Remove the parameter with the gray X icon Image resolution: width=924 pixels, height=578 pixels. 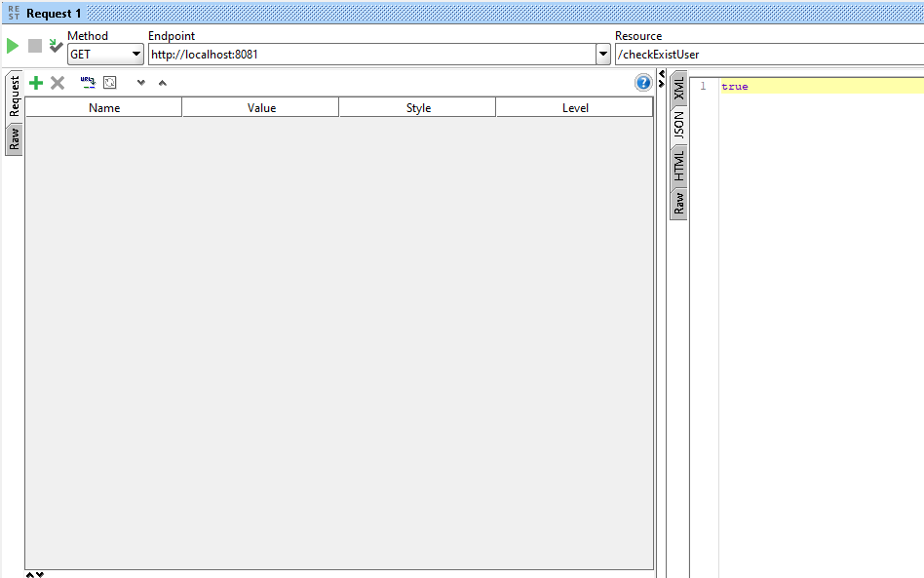tap(58, 83)
